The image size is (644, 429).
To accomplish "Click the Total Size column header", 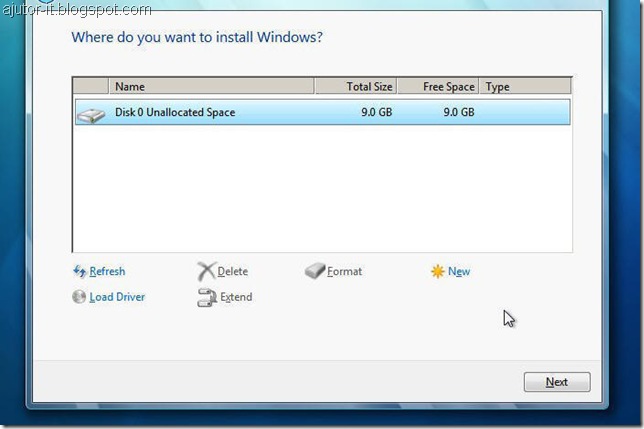I will point(356,87).
